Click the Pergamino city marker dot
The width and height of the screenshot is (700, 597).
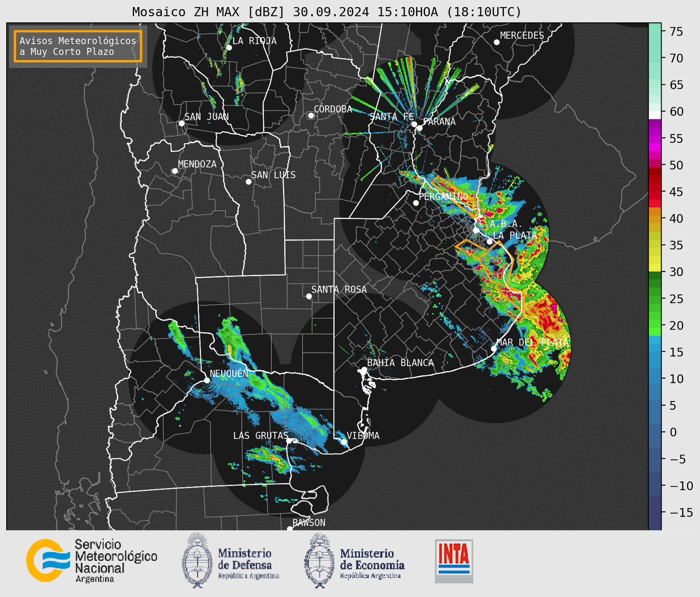coord(416,203)
